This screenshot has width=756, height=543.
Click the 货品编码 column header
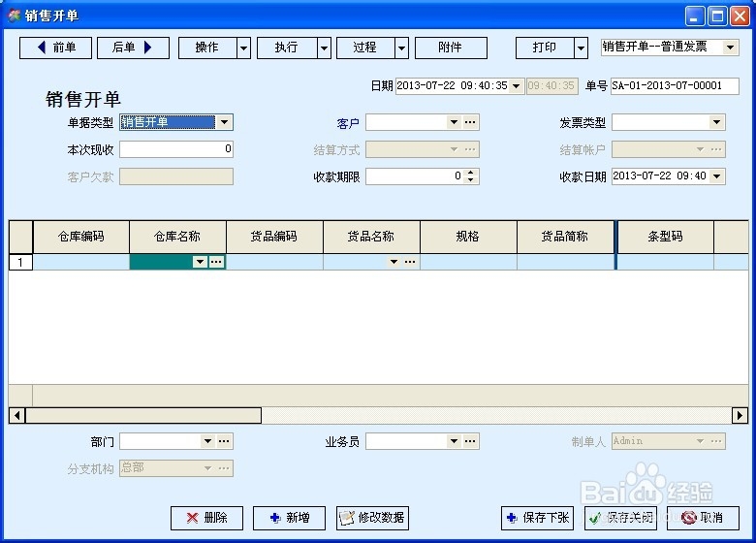coord(274,237)
